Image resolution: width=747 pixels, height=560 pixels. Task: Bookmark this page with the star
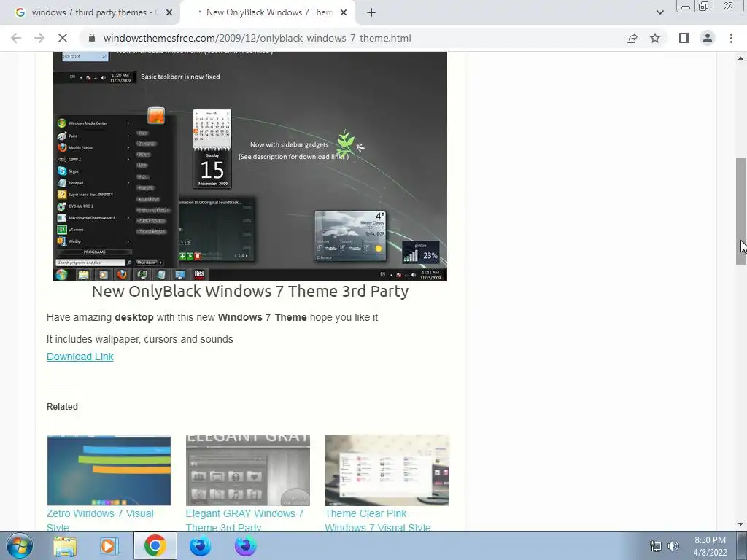pos(655,38)
